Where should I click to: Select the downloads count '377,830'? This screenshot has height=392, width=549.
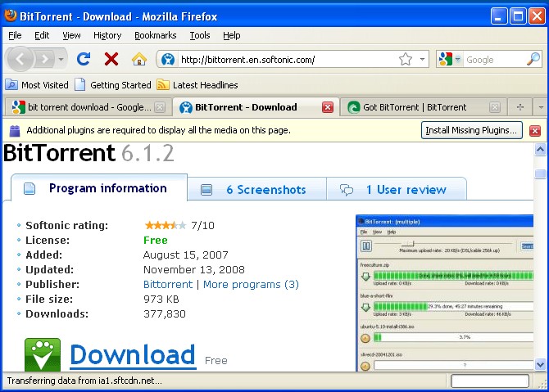(x=165, y=314)
